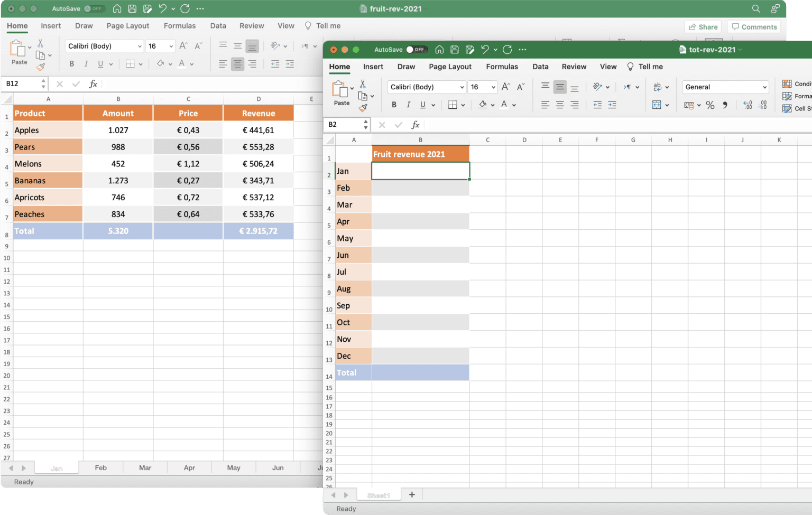Click the Share button

pos(703,26)
